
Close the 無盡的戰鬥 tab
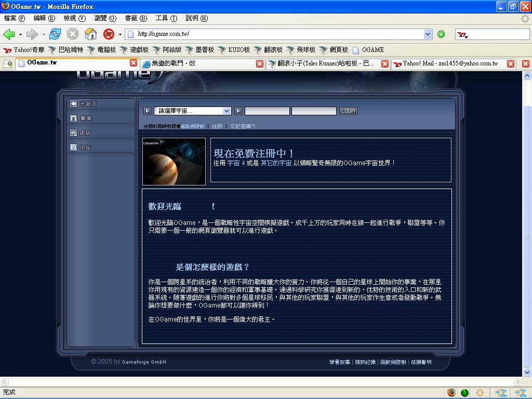click(x=260, y=64)
